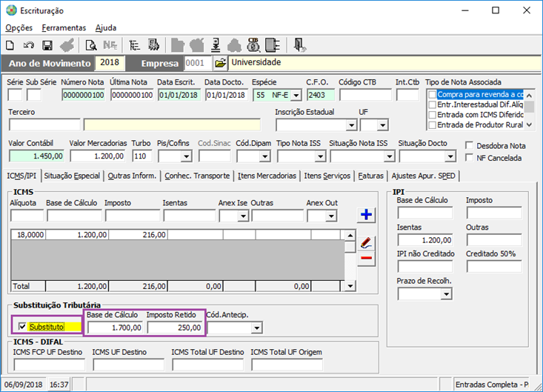543x392 pixels.
Task: Expand the UF dropdown
Action: (382, 125)
